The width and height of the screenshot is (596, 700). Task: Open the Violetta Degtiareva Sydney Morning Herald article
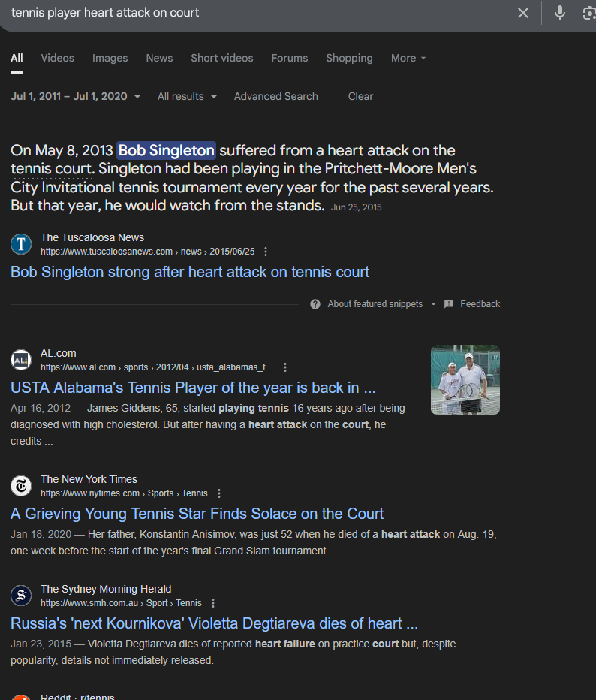214,623
